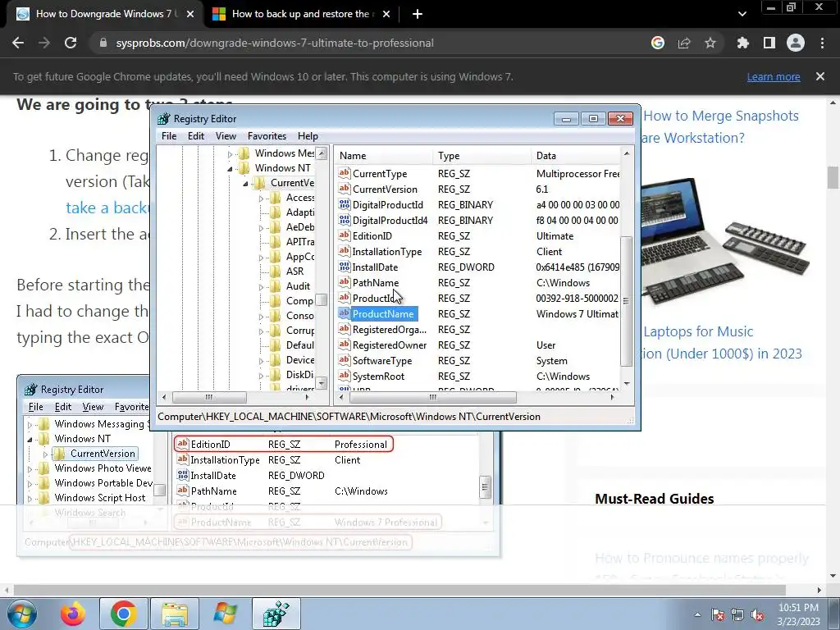
Task: Expand the Accessibility subkey arrow
Action: point(261,199)
